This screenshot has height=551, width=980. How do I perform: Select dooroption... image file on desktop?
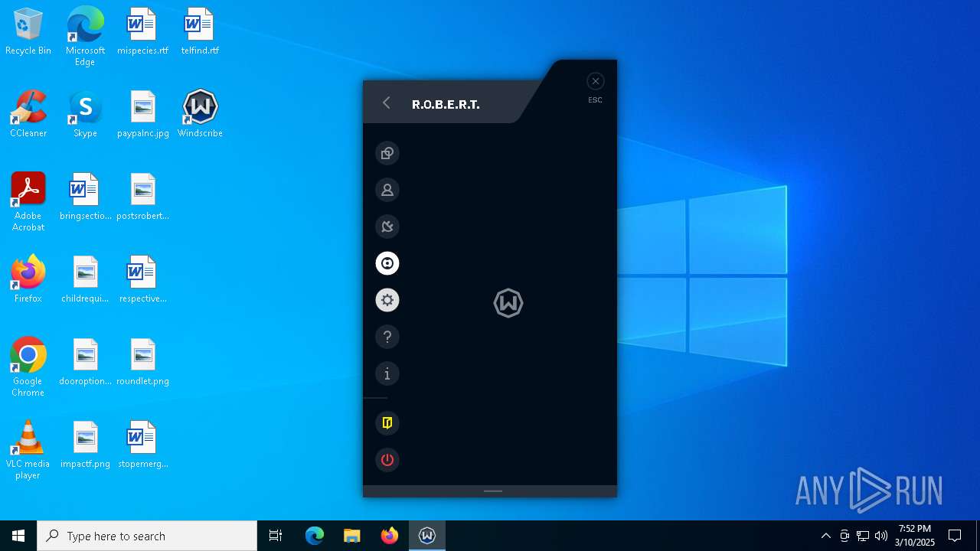point(85,363)
